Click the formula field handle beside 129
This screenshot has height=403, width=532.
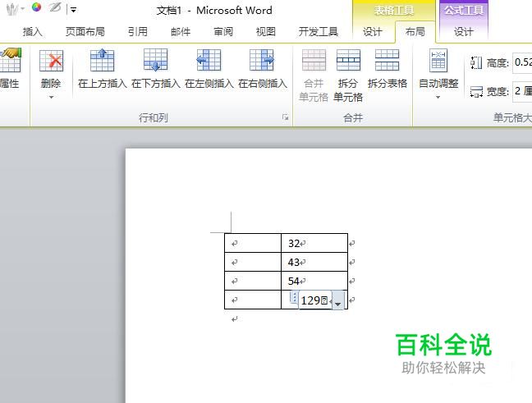(294, 297)
